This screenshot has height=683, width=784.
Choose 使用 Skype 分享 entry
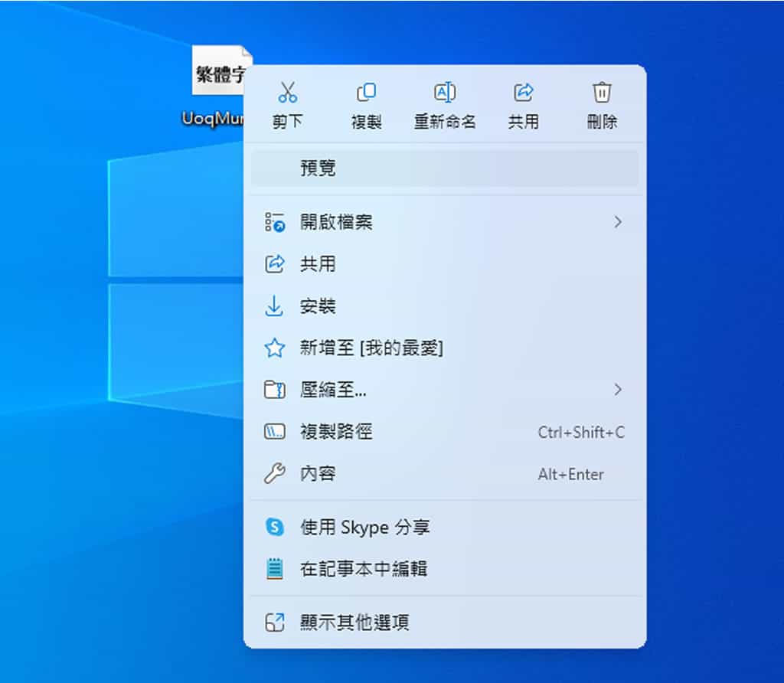click(x=445, y=527)
